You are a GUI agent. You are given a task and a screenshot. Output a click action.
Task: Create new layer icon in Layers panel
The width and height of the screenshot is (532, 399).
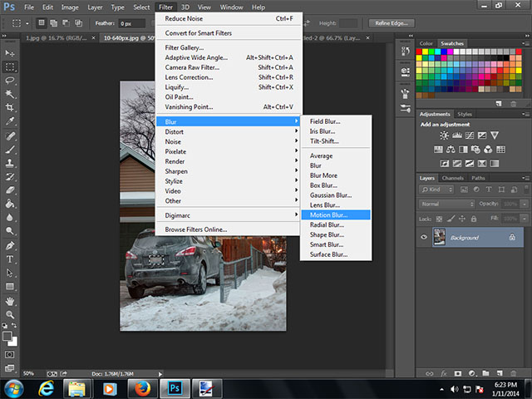point(500,373)
